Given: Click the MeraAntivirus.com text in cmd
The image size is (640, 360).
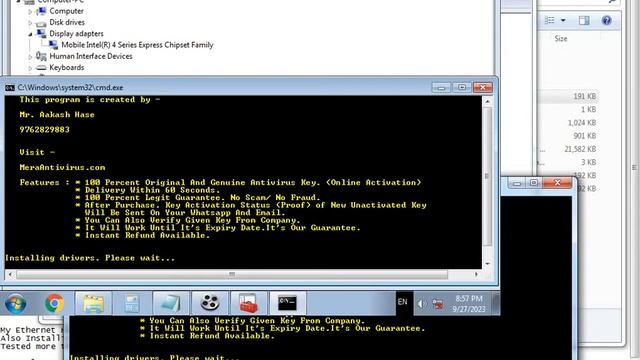Looking at the screenshot, I should 62,167.
